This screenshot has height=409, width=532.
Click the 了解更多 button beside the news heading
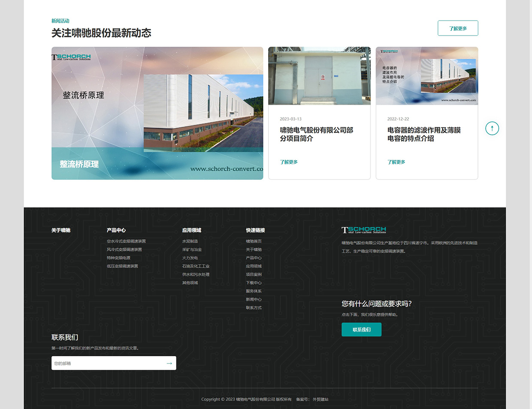pos(458,28)
